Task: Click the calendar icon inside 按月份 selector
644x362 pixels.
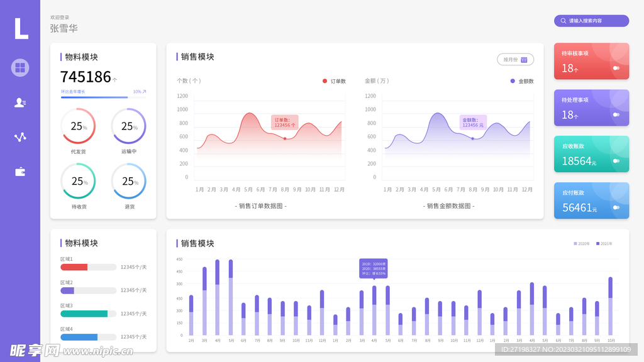Action: (525, 60)
